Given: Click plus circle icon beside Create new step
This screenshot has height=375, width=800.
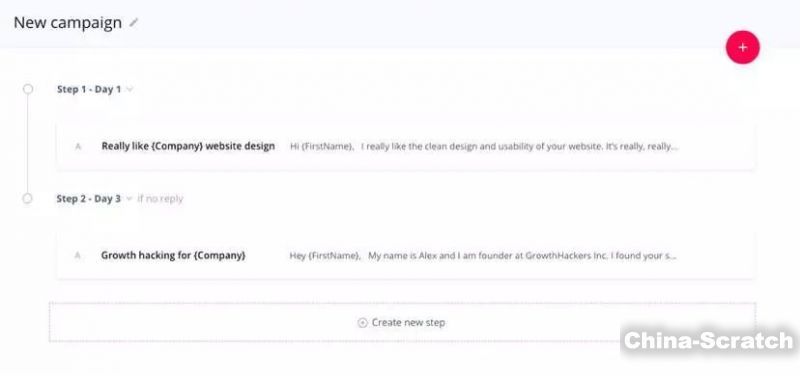Looking at the screenshot, I should tap(362, 322).
